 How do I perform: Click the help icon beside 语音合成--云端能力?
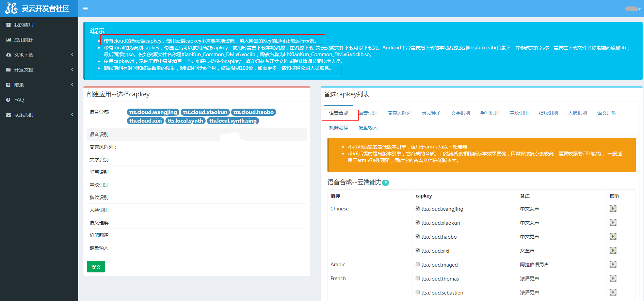[386, 183]
